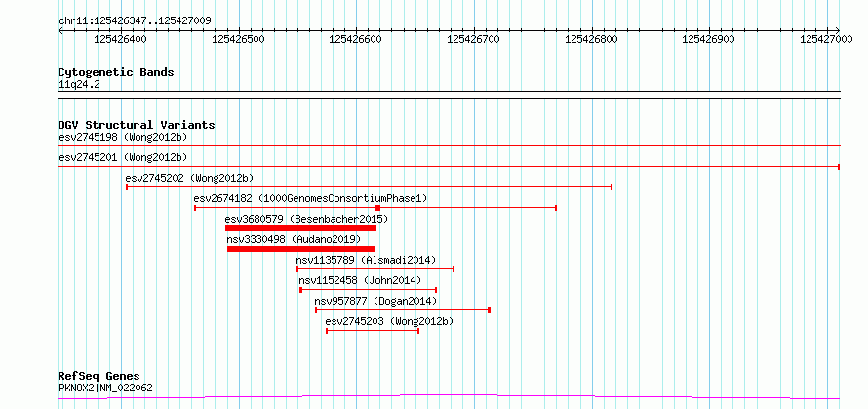Click the RefSeq Genes track heading
The width and height of the screenshot is (868, 409).
click(99, 377)
